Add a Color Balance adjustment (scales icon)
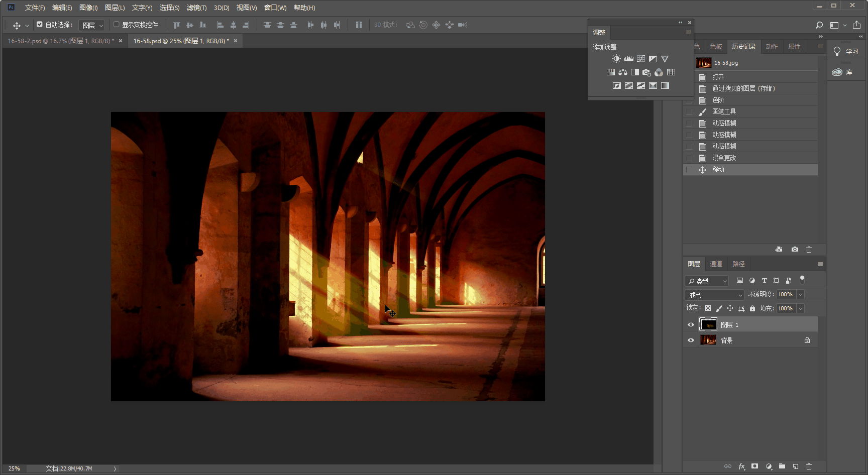Viewport: 868px width, 475px height. click(623, 72)
